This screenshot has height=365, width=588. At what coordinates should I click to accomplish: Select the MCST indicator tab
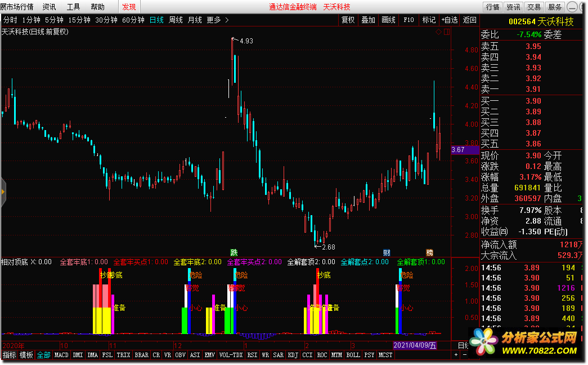(385, 355)
